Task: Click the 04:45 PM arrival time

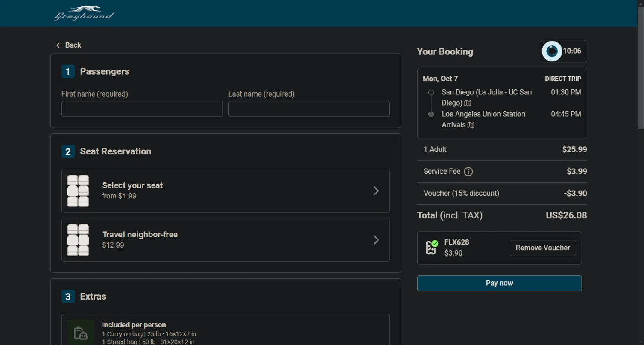Action: click(566, 114)
